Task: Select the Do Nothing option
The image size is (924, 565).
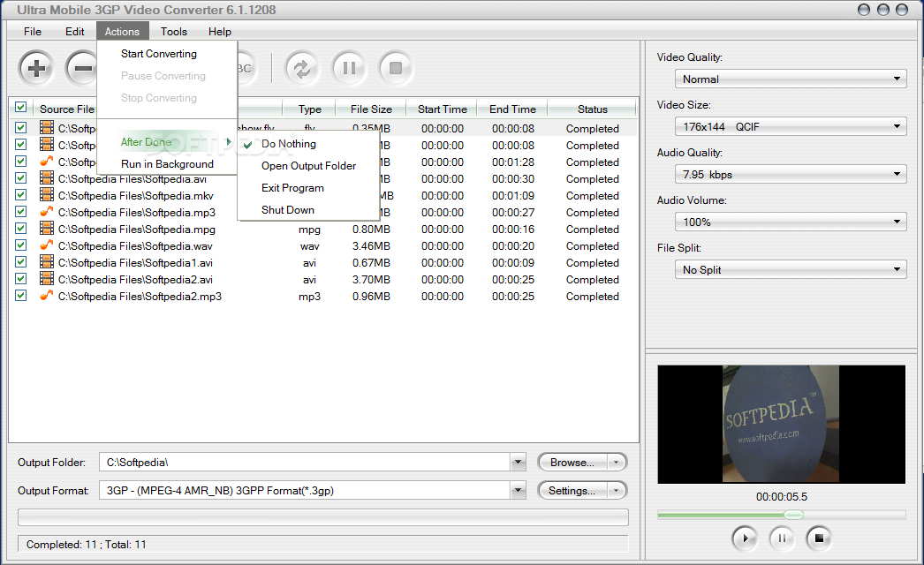Action: (309, 144)
